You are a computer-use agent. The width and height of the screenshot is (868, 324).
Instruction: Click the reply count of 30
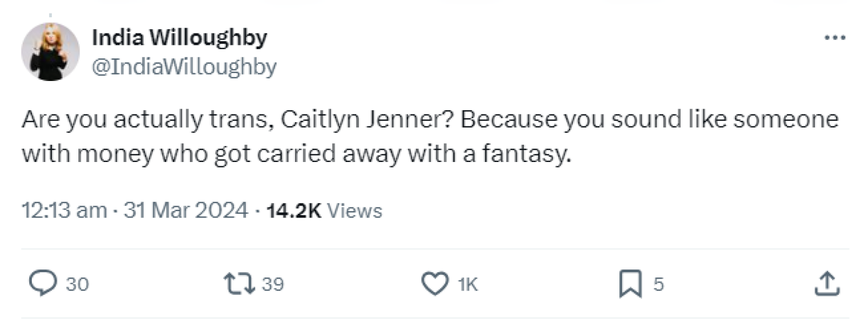click(x=77, y=284)
